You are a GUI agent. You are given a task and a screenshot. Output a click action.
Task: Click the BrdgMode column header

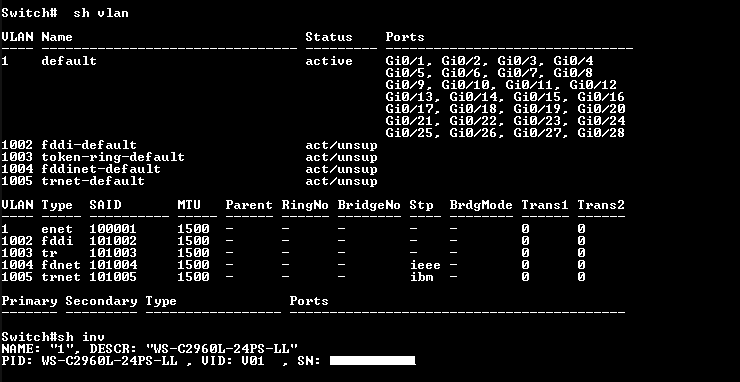point(481,205)
